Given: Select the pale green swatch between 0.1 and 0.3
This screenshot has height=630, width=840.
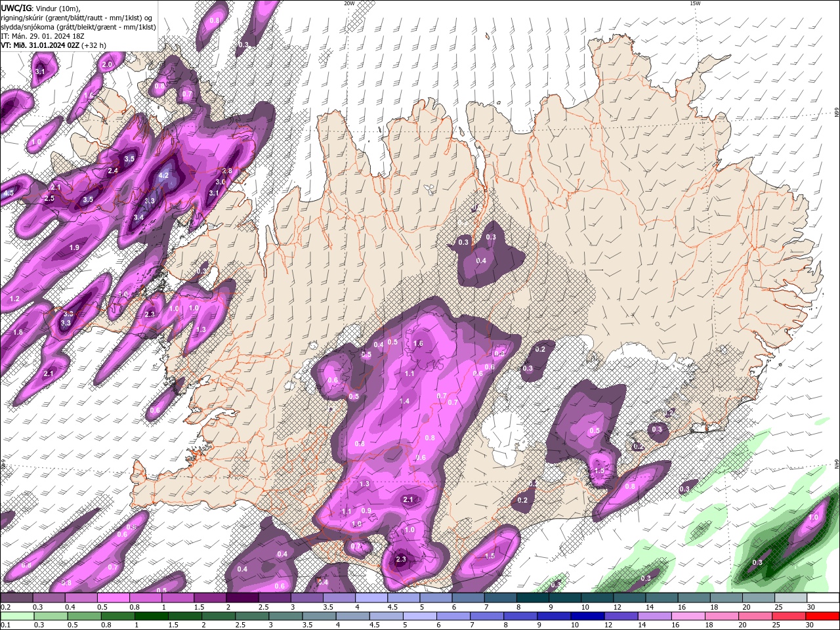Looking at the screenshot, I should [16, 616].
